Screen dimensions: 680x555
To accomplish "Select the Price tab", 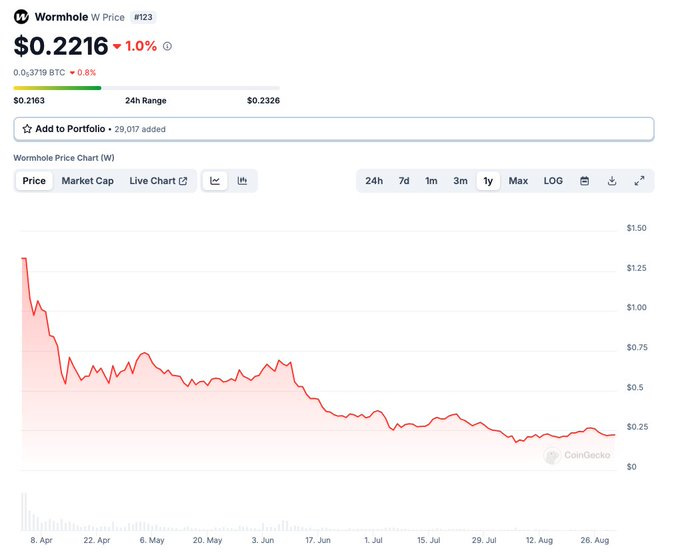I will coord(34,181).
